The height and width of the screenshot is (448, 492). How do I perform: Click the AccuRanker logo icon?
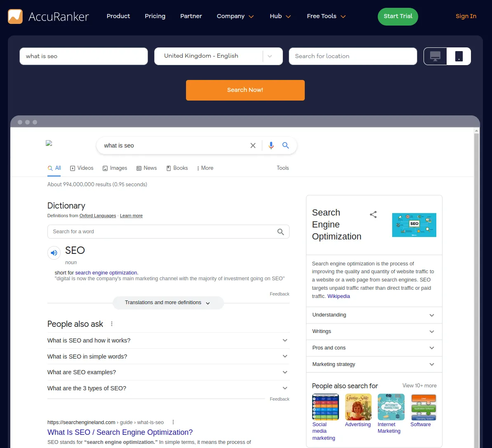[x=15, y=16]
